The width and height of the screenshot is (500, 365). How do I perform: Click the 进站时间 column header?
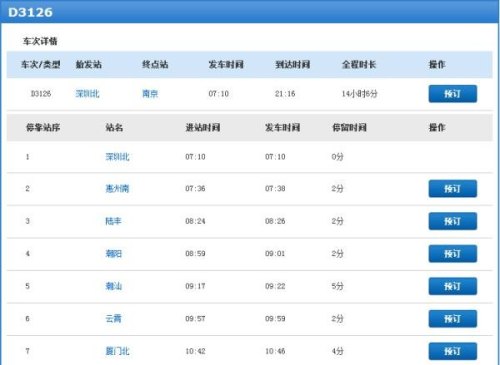(203, 127)
